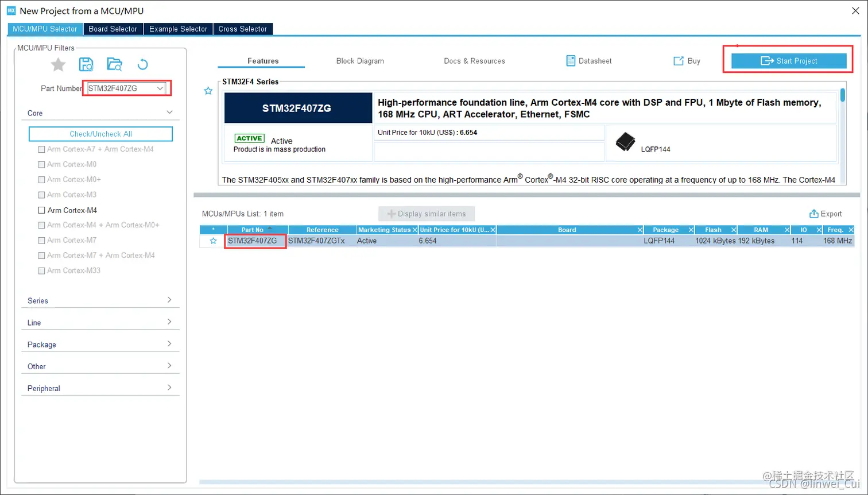Click the load saved search folder icon
Image resolution: width=868 pixels, height=495 pixels.
(x=115, y=64)
